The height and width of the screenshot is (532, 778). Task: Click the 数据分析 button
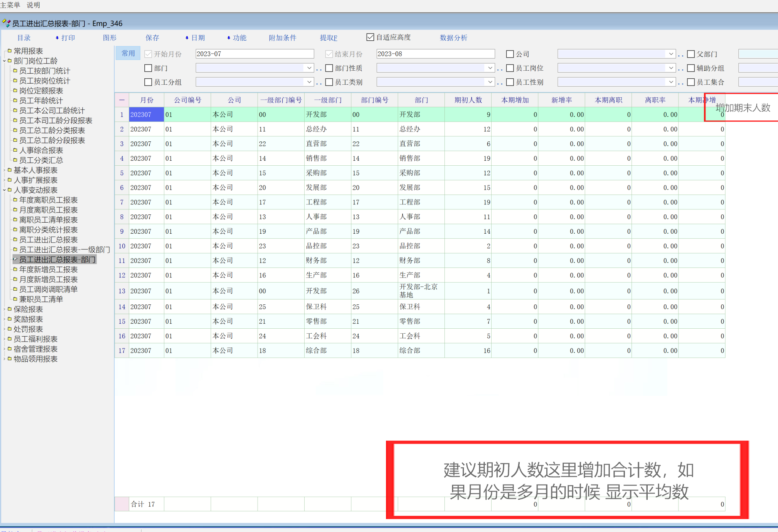(x=453, y=38)
